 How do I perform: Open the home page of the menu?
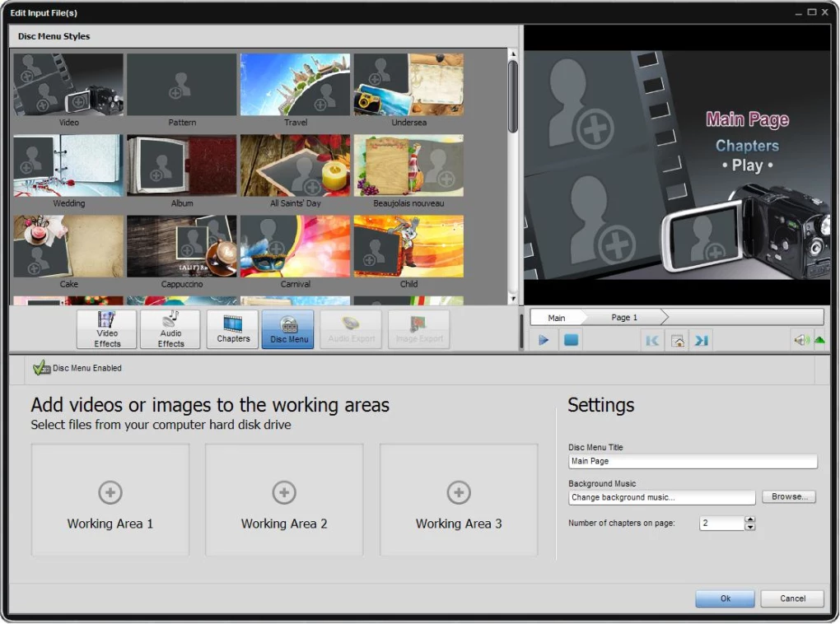point(677,339)
